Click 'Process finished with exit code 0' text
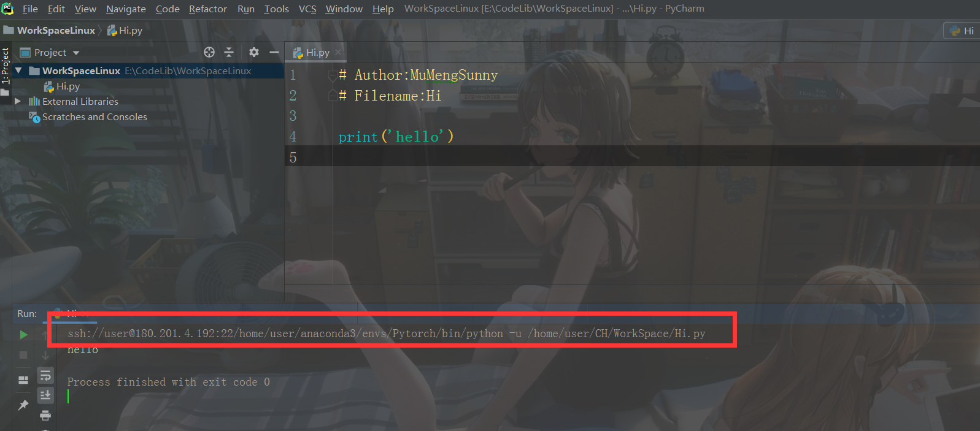The height and width of the screenshot is (431, 980). pyautogui.click(x=169, y=382)
